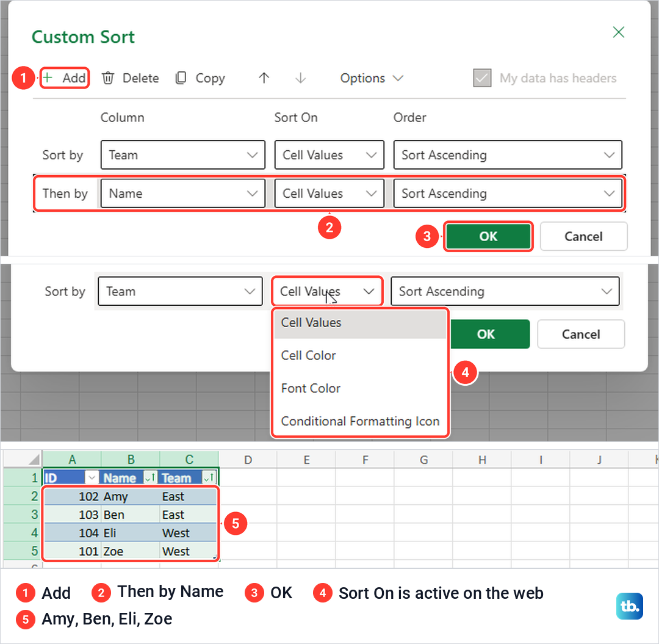Image resolution: width=659 pixels, height=644 pixels.
Task: Click OK in the upper dialog
Action: 488,236
